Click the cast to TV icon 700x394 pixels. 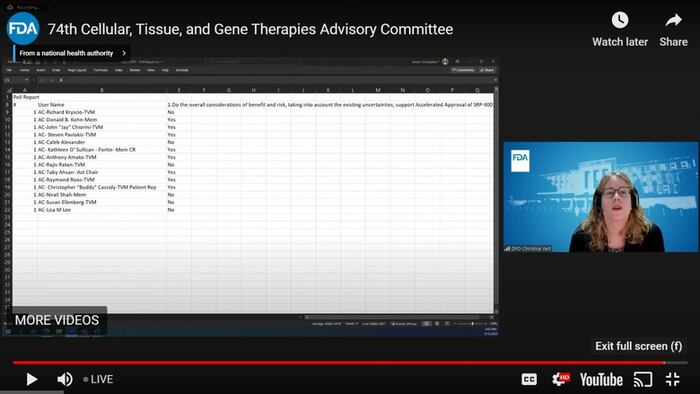[643, 380]
